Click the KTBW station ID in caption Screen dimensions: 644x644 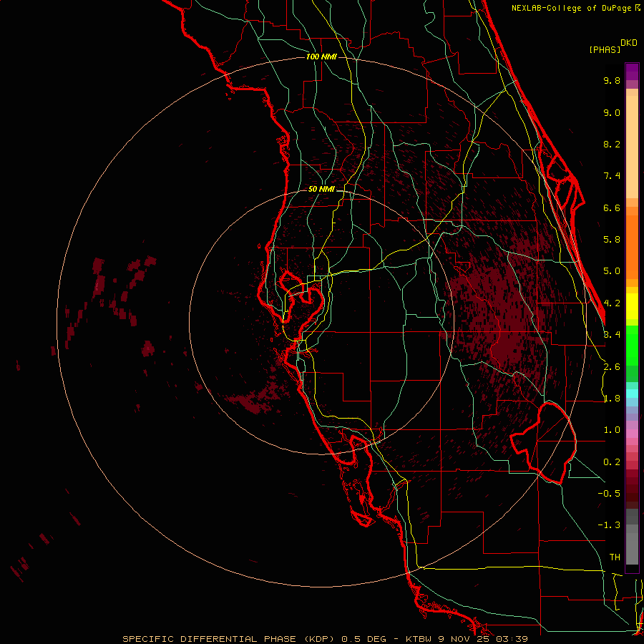point(420,639)
